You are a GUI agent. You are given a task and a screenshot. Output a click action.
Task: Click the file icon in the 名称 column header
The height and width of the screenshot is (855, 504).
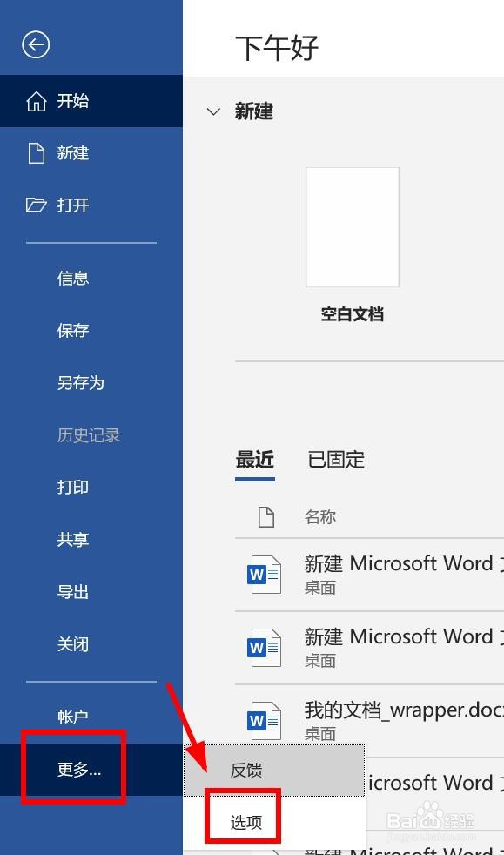265,517
